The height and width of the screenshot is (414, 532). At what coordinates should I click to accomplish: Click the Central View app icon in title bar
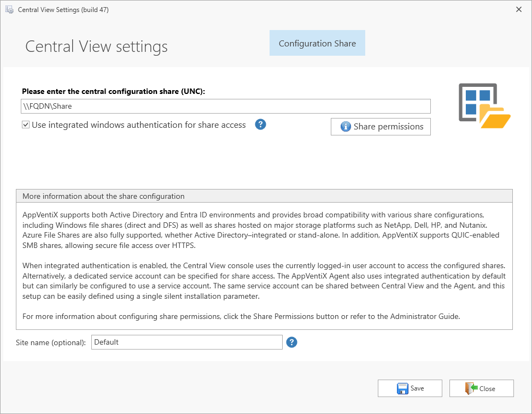click(x=9, y=9)
